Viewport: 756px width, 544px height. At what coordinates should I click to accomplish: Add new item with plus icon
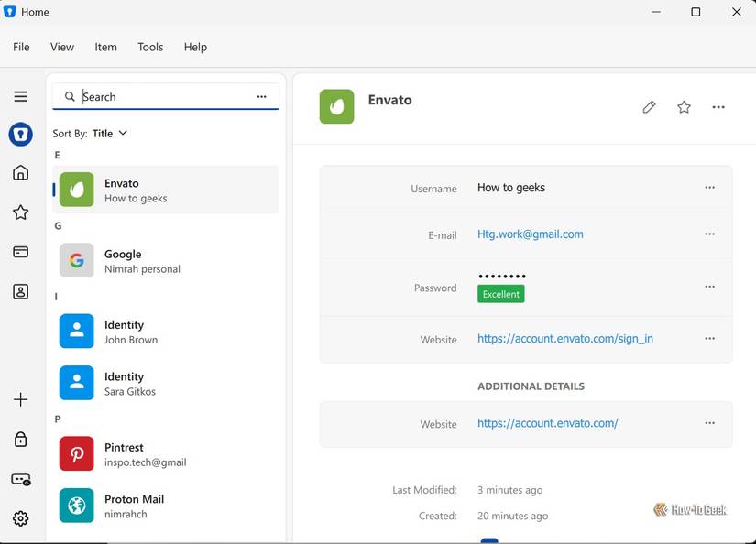coord(20,399)
